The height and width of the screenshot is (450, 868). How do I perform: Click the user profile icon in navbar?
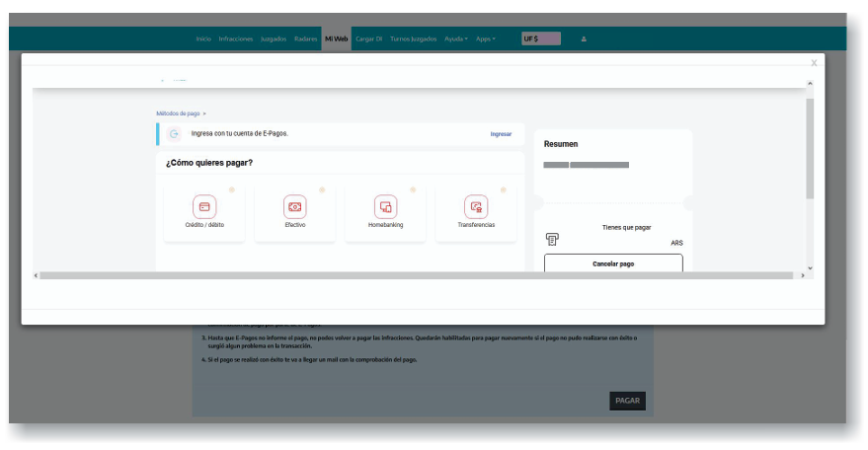click(584, 38)
